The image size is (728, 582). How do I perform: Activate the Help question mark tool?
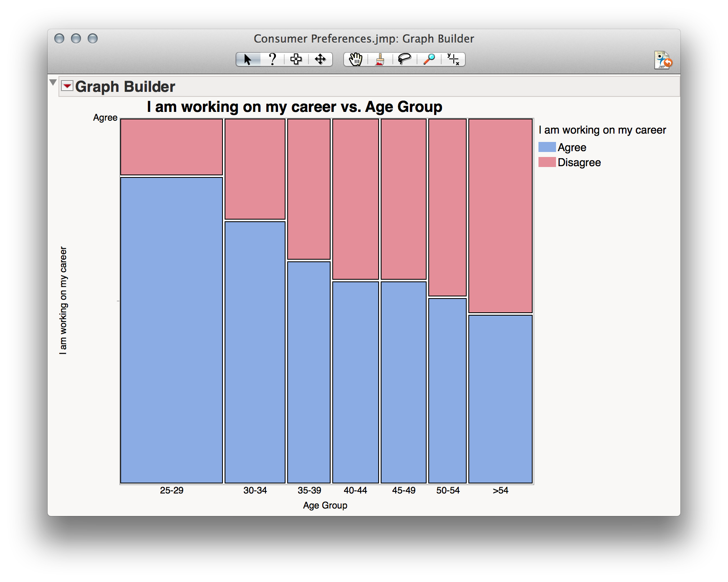(273, 60)
